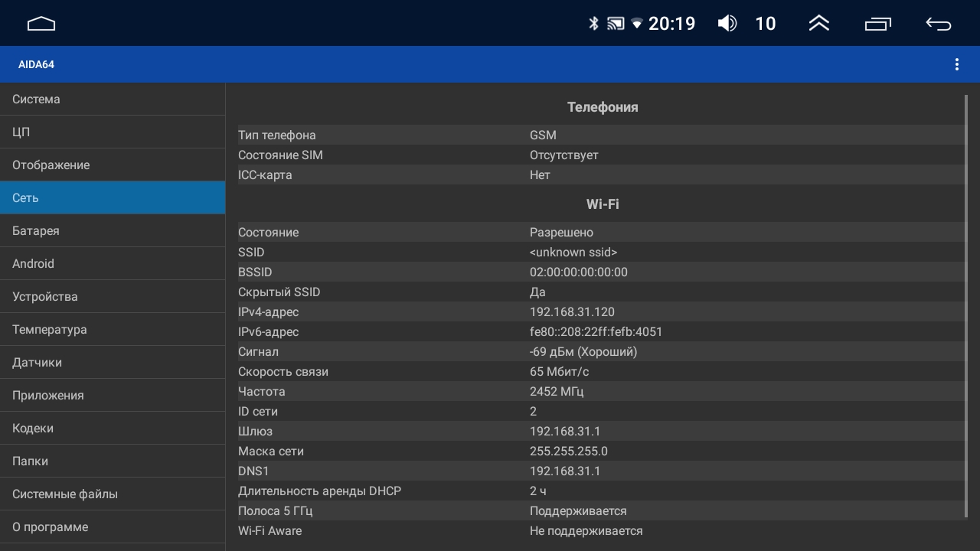Open the Датчики section
The width and height of the screenshot is (980, 551).
(x=113, y=363)
